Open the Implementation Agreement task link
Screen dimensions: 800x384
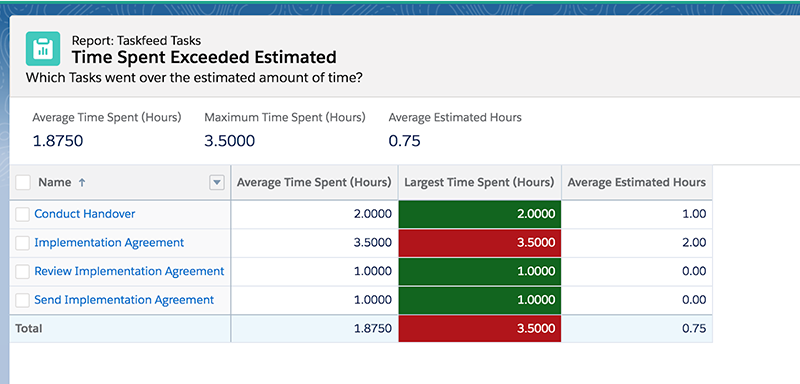[x=109, y=243]
